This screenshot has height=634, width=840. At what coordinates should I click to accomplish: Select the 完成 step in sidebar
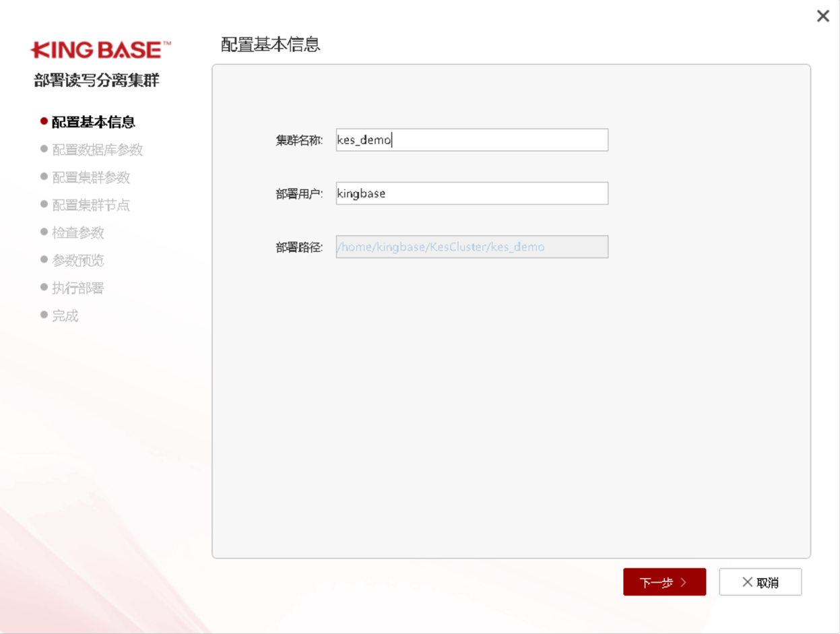click(65, 315)
